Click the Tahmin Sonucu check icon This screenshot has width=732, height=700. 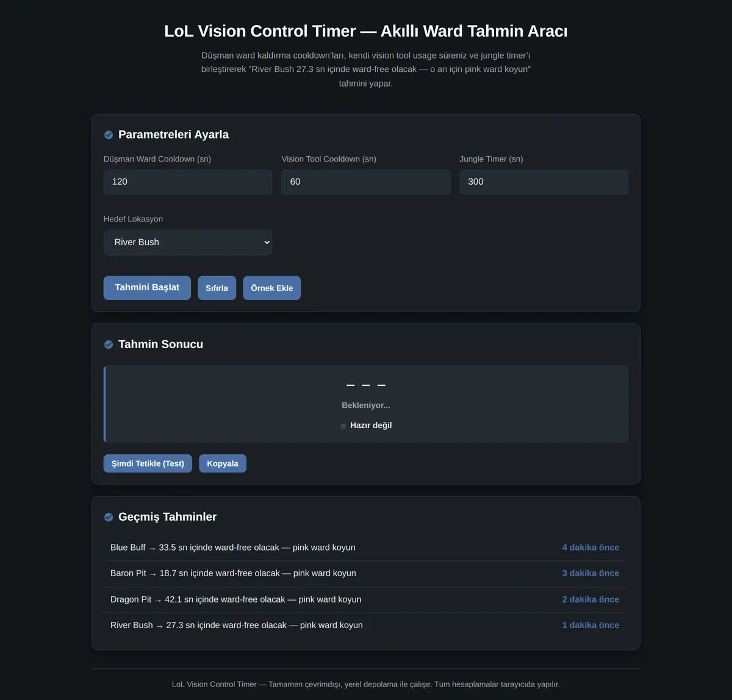109,345
